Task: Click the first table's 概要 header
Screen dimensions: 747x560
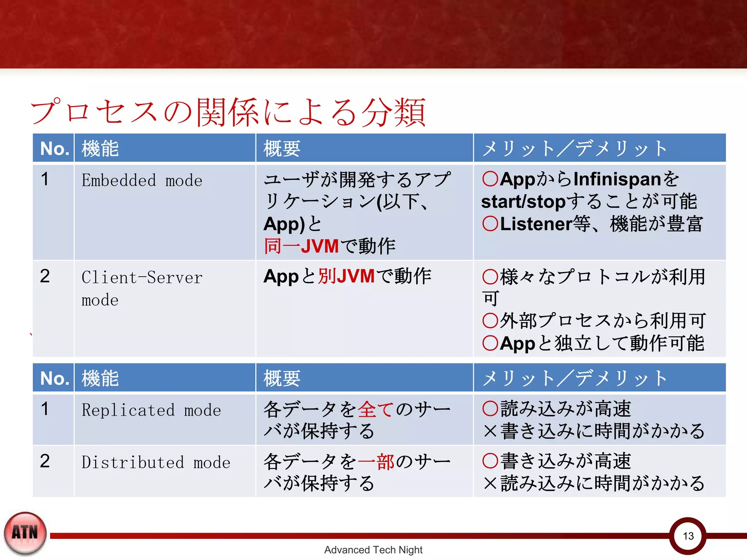Action: pos(364,148)
